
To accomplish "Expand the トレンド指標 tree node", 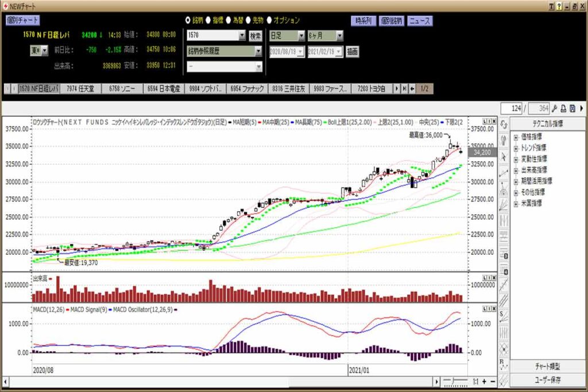I will (516, 148).
